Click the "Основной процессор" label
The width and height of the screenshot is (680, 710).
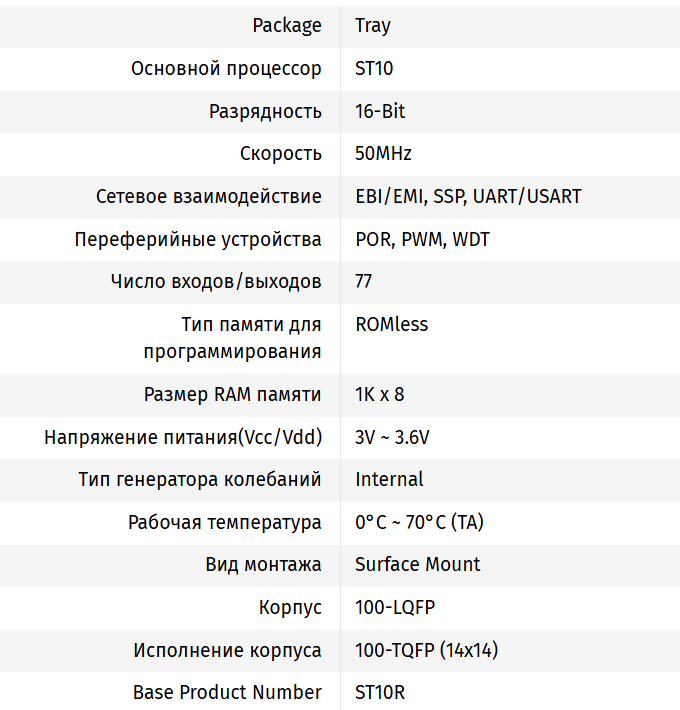point(226,69)
